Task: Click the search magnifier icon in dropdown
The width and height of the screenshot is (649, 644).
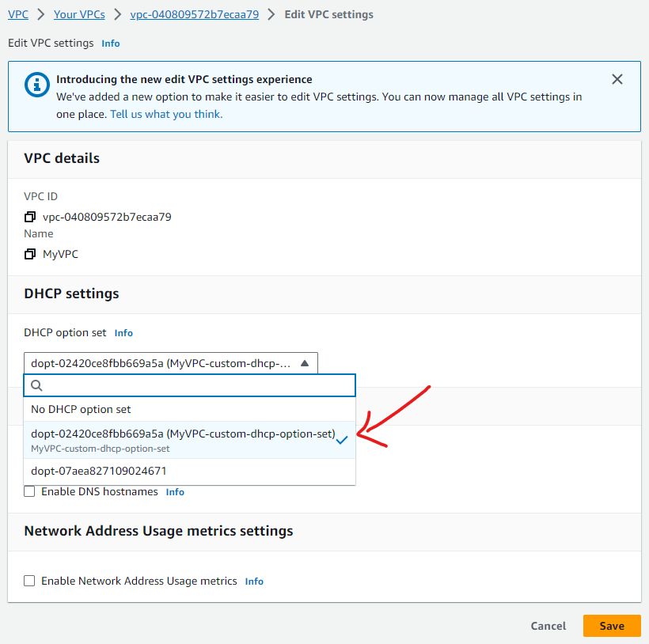Action: [x=36, y=385]
